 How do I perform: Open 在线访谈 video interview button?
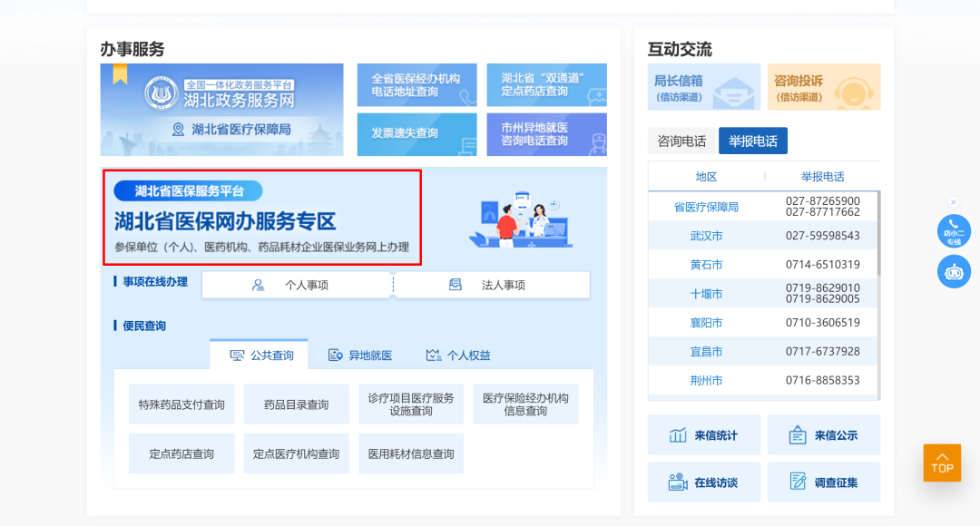(704, 482)
